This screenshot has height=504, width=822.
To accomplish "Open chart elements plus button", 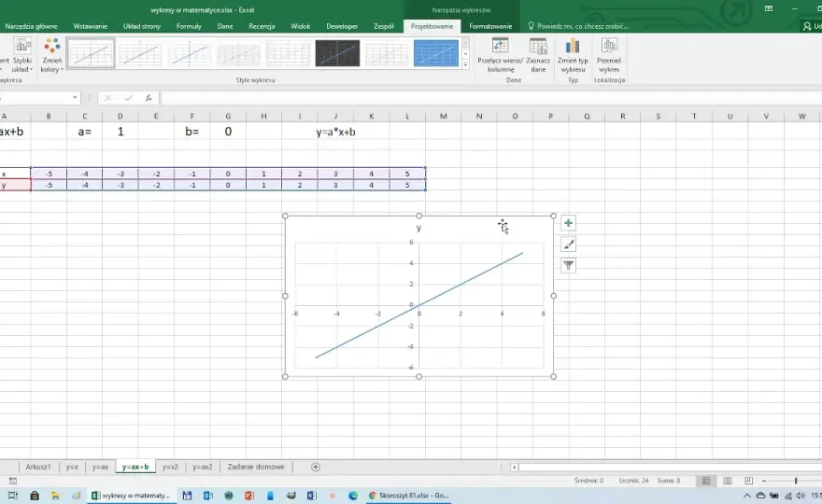I will click(x=568, y=223).
